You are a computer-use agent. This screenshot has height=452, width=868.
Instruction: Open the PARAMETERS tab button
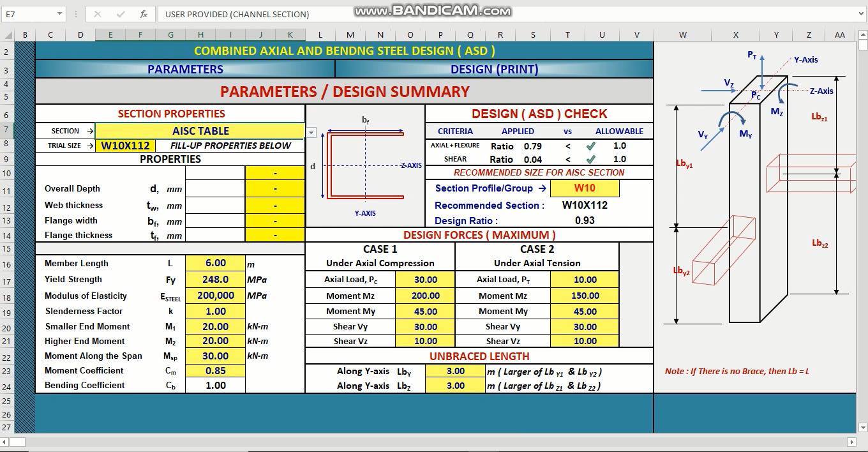pyautogui.click(x=185, y=69)
